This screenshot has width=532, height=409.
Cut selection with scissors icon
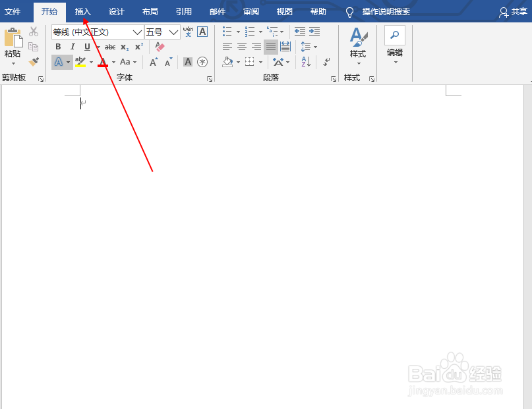coord(33,32)
